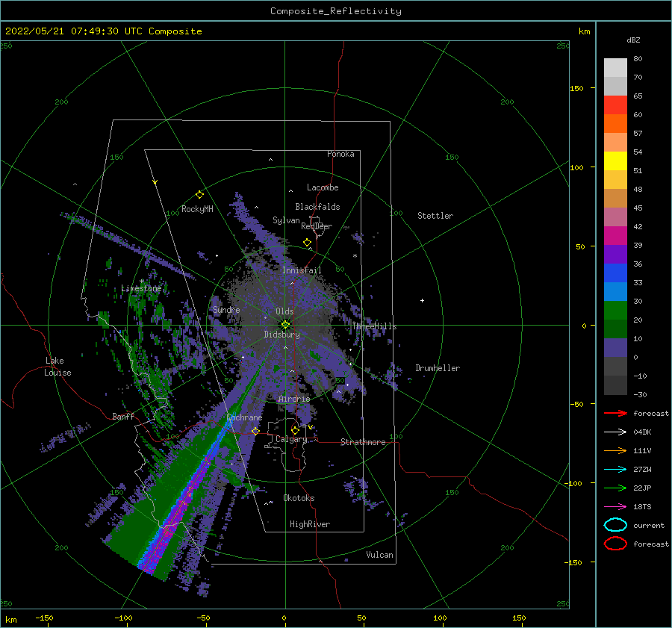Click the yellow diamond marker above Calgary
672x628 pixels.
tap(295, 430)
